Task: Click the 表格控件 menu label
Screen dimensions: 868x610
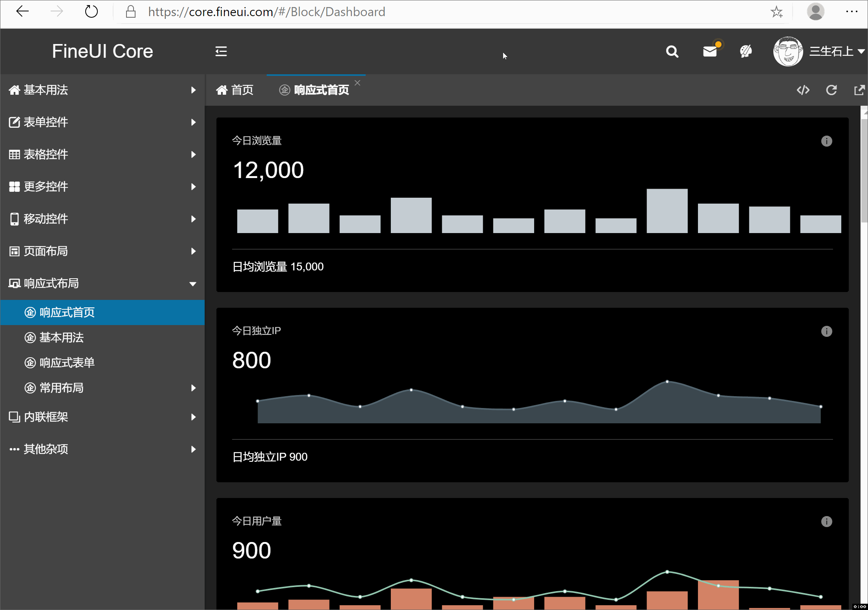Action: point(46,154)
